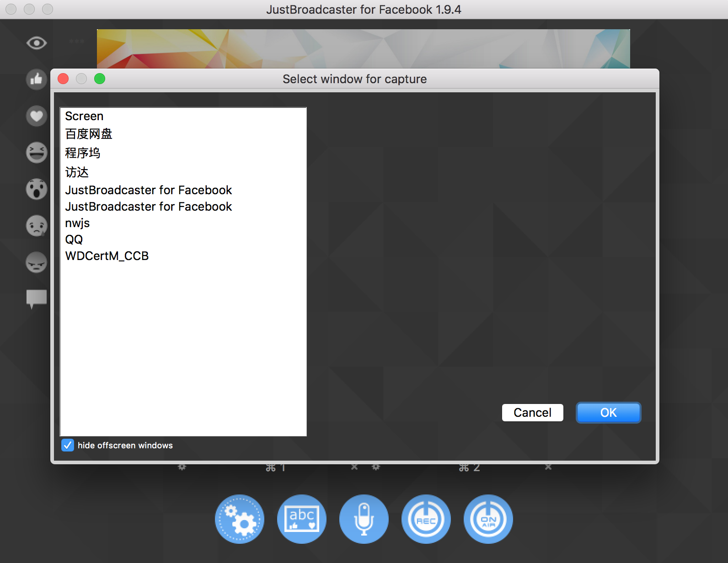Click the angry face reaction icon
Viewport: 728px width, 563px height.
pos(37,262)
